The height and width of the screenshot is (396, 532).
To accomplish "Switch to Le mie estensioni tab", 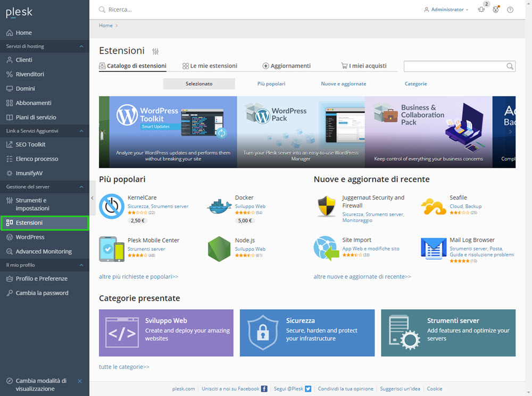I will point(210,66).
